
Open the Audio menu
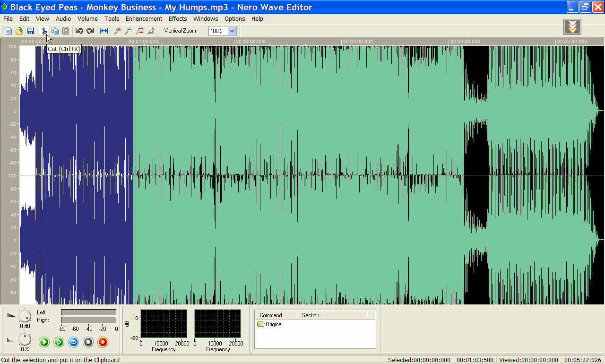[x=63, y=19]
